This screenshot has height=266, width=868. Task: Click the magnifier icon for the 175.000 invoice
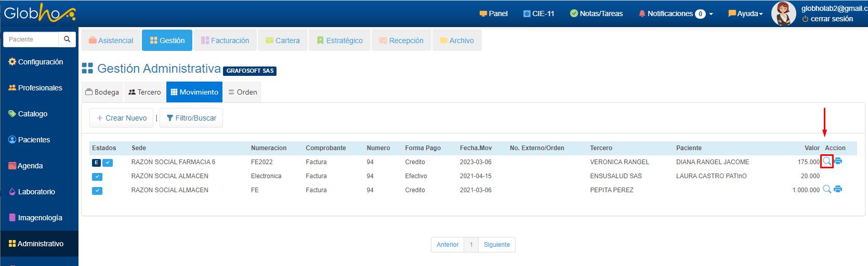pyautogui.click(x=826, y=162)
